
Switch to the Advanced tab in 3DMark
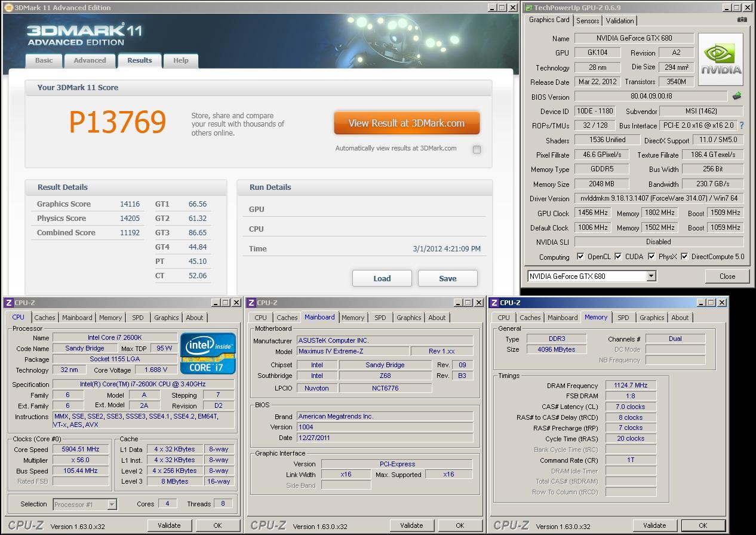point(90,60)
